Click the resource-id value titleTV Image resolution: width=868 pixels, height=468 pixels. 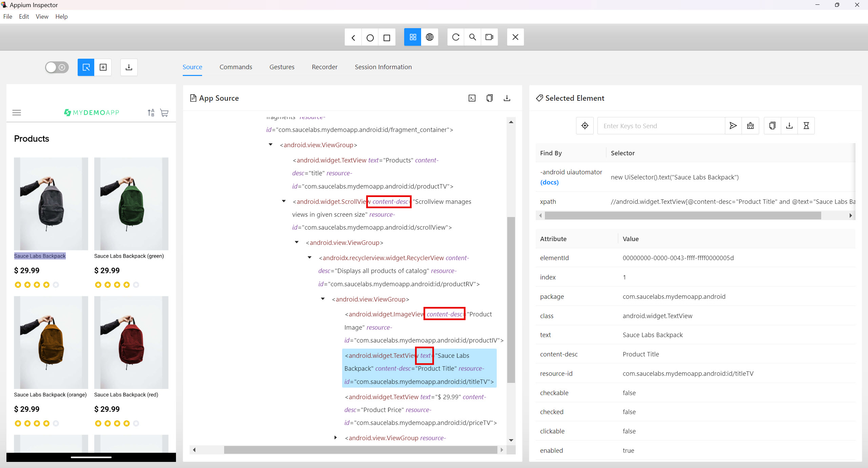tap(688, 373)
